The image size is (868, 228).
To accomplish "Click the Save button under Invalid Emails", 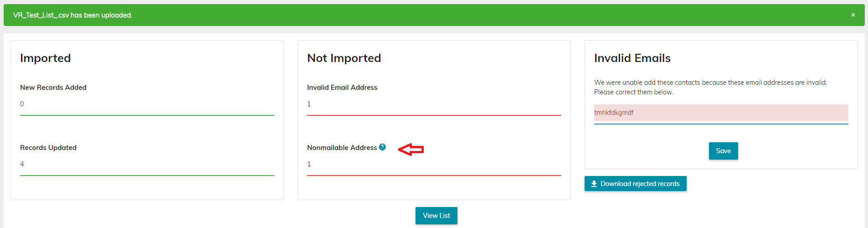I will [723, 151].
